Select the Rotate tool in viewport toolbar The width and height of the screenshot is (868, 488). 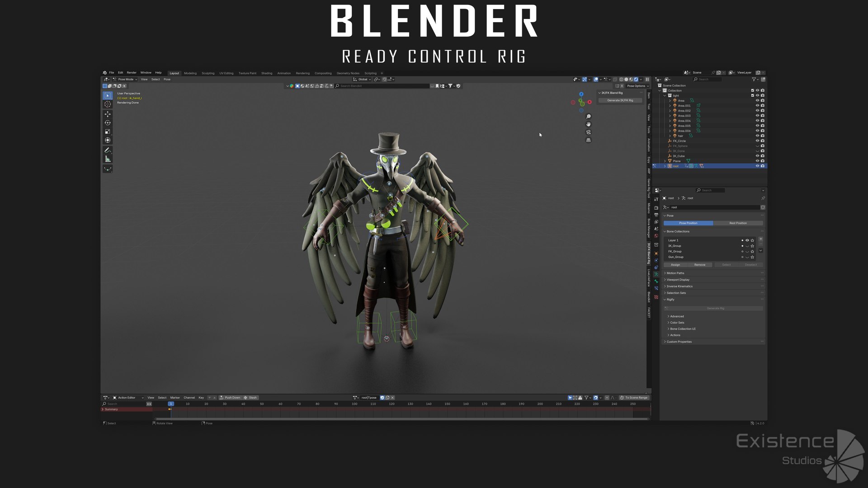tap(108, 123)
